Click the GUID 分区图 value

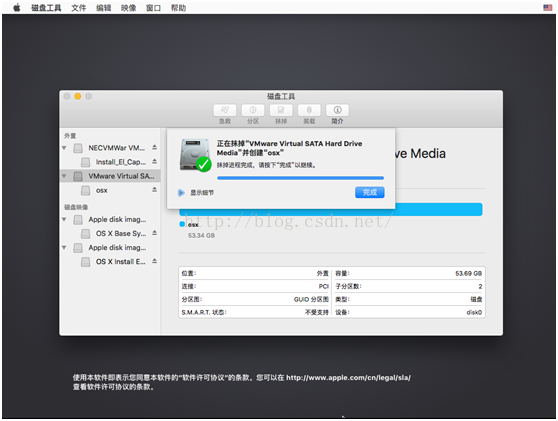click(311, 299)
